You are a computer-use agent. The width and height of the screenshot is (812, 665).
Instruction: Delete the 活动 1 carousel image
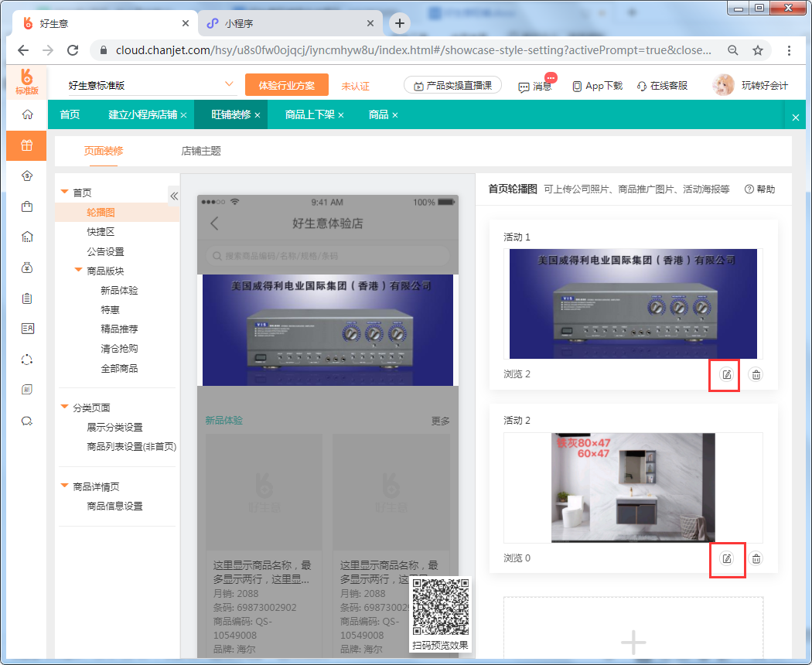coord(756,374)
